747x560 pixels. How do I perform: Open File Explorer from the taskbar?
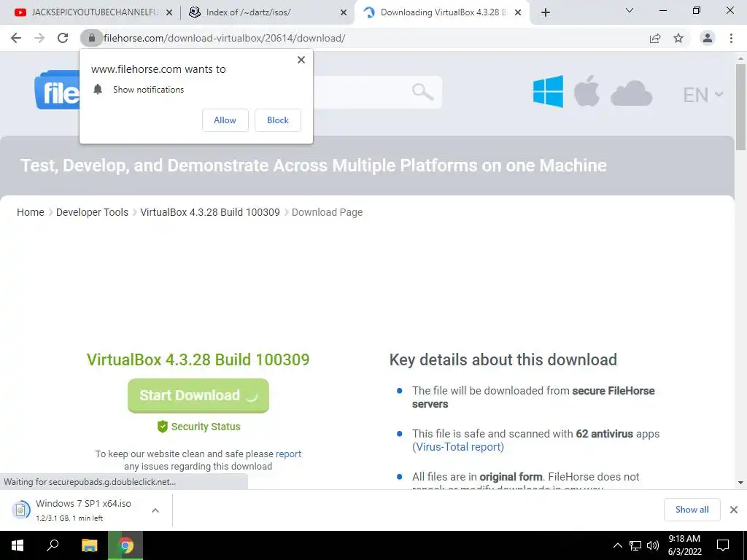[x=89, y=545]
